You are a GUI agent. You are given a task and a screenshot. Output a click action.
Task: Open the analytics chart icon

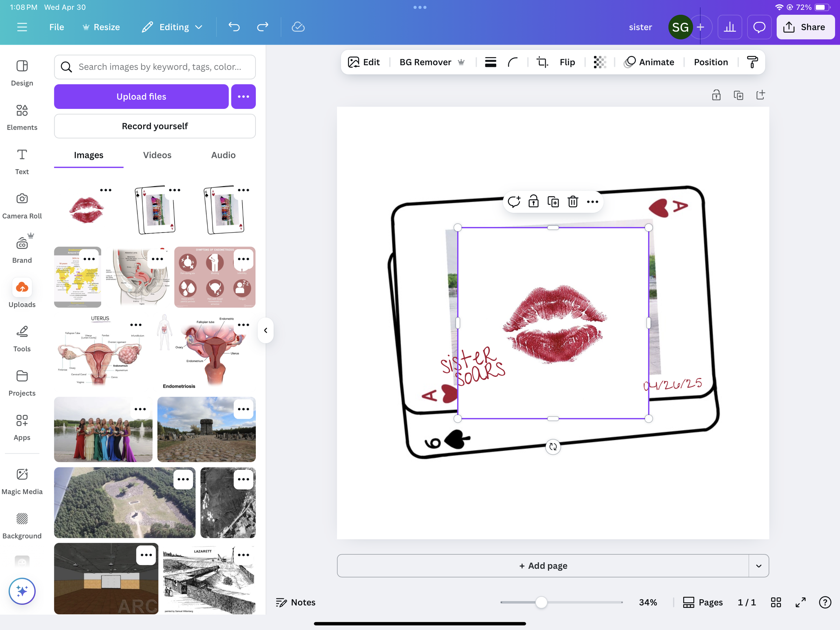click(729, 27)
